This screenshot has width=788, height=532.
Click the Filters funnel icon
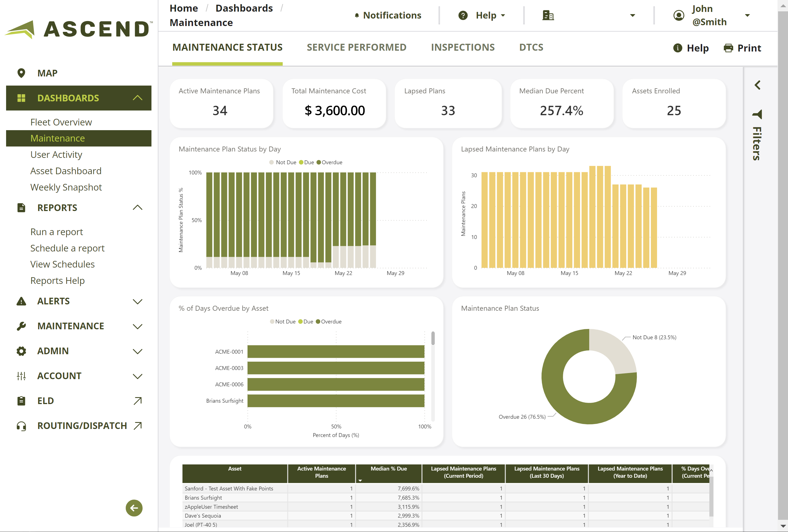coord(758,114)
